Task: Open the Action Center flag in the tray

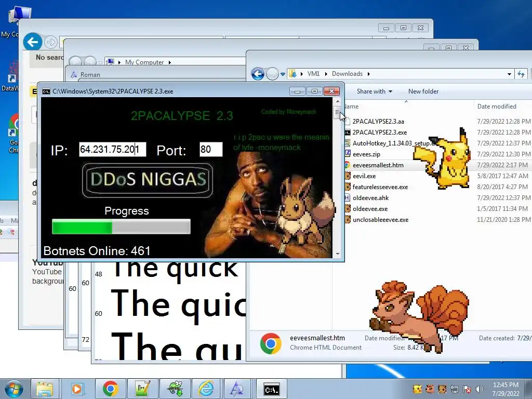Action: point(467,389)
